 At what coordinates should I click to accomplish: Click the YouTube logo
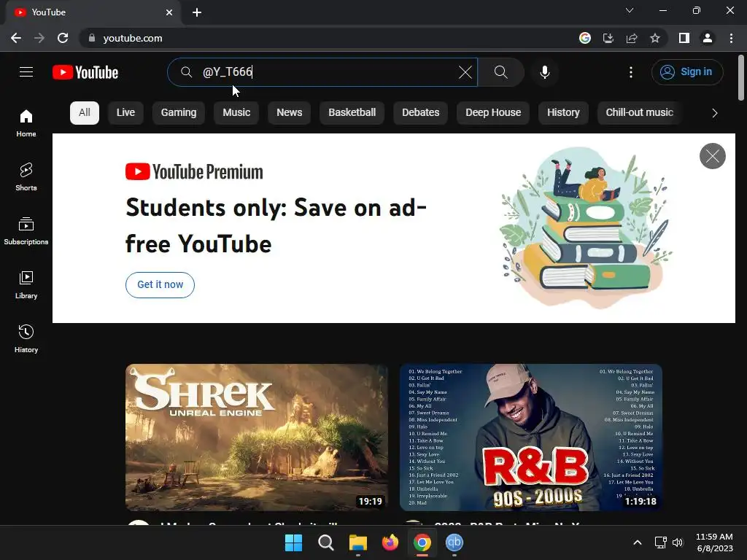click(x=85, y=72)
